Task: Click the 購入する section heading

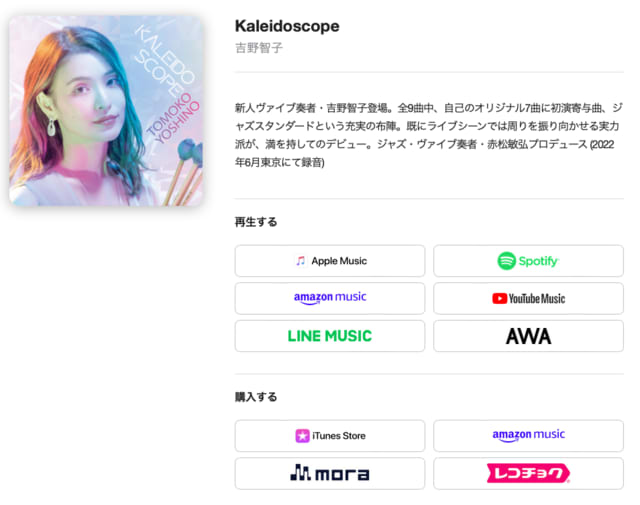Action: (x=256, y=397)
